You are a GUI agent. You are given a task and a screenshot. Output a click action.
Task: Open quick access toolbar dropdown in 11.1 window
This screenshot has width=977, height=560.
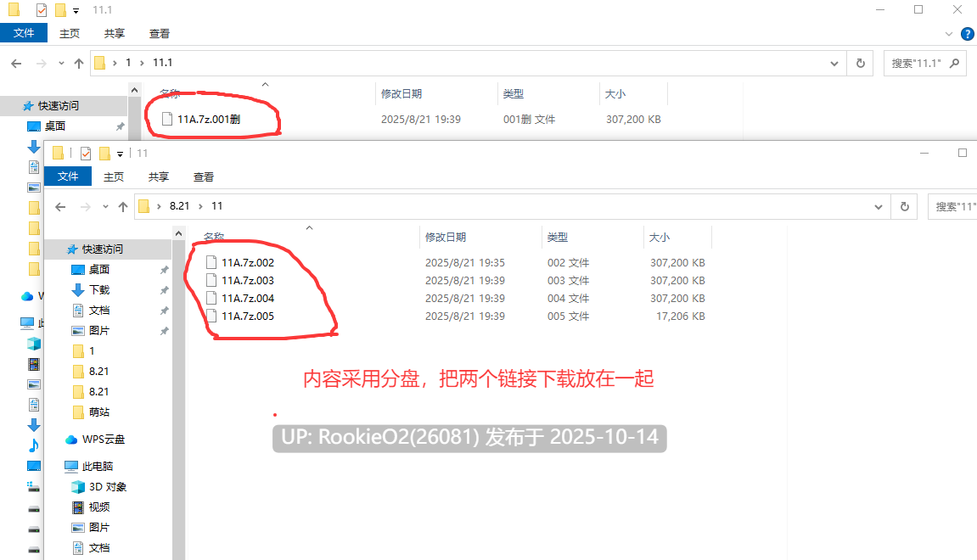pos(76,10)
